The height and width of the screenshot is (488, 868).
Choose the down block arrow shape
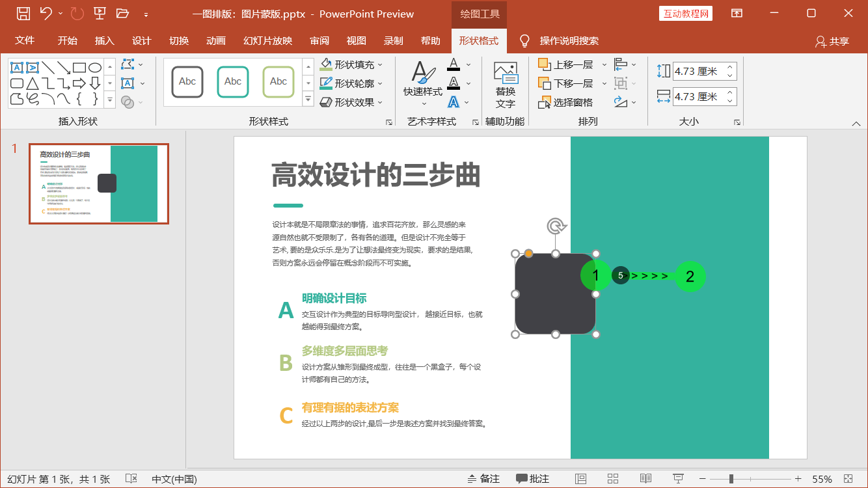pos(95,83)
